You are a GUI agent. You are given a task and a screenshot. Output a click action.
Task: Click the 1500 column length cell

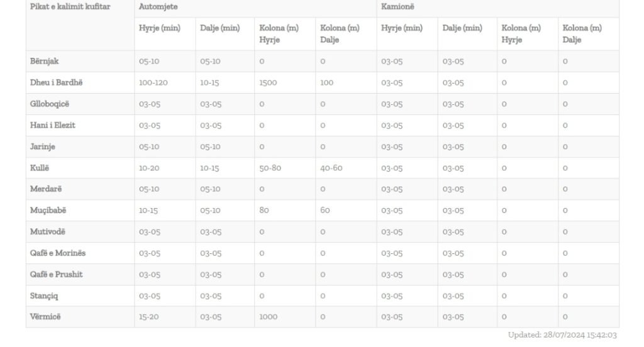268,82
